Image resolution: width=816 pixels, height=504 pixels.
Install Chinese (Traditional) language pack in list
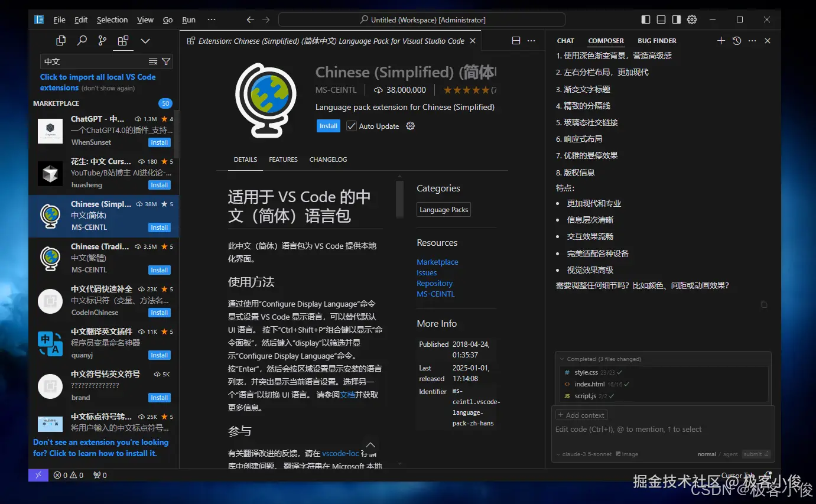point(159,270)
